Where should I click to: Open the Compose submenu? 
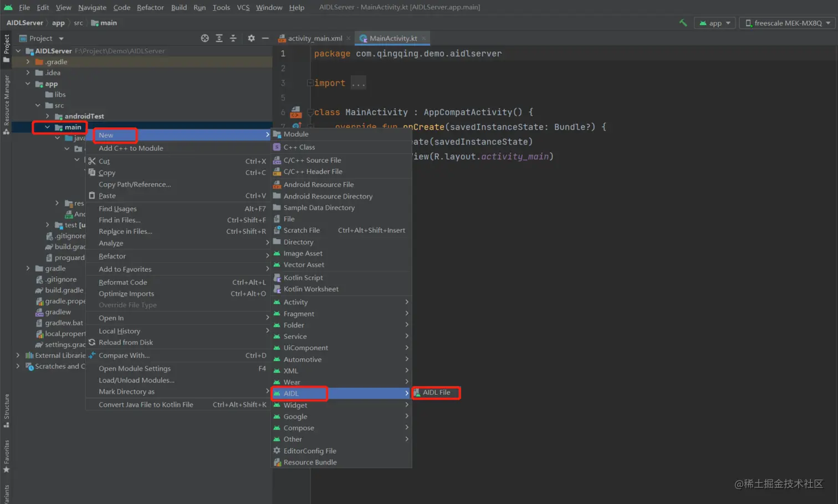[x=341, y=428]
